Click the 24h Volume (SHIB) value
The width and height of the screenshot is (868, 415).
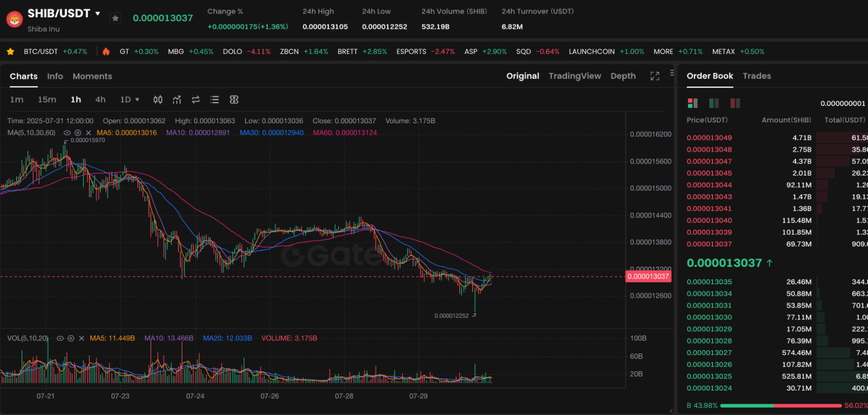coord(435,27)
